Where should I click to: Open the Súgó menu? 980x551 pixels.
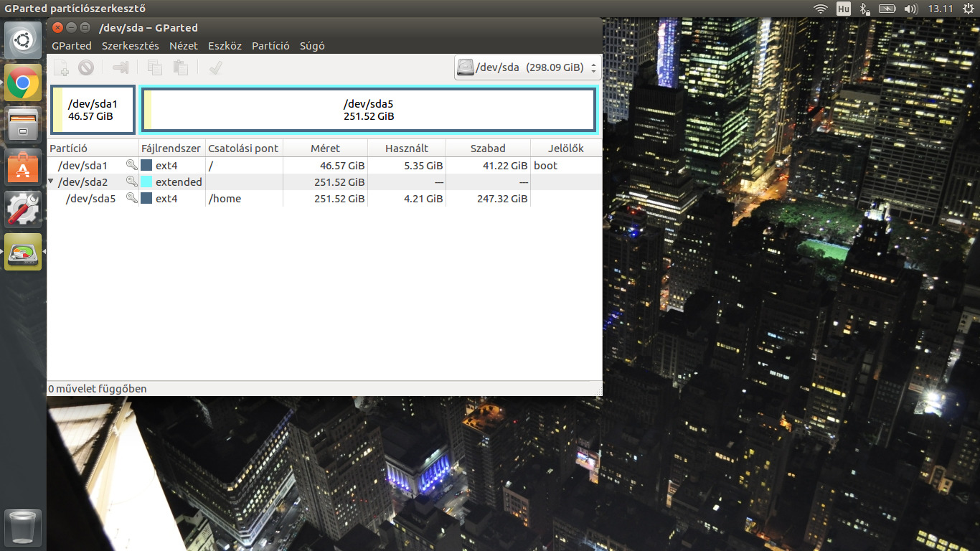(x=312, y=45)
